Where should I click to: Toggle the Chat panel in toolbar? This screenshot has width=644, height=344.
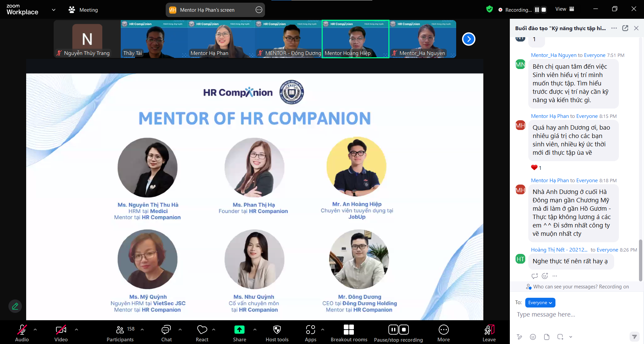click(x=166, y=333)
